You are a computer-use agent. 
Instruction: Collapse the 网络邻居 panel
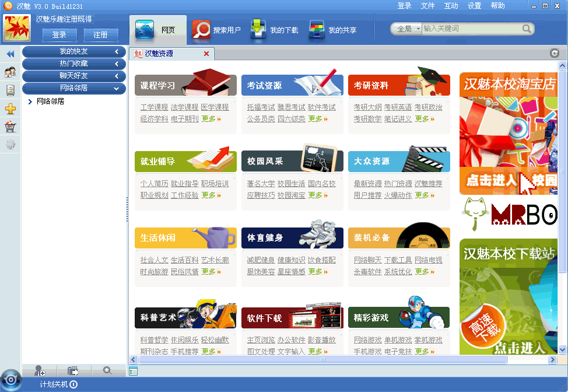tap(74, 88)
